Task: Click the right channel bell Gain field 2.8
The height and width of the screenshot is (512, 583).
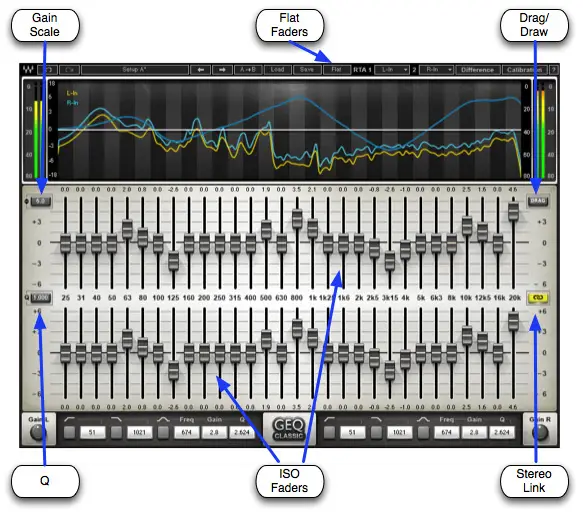Action: click(x=474, y=432)
